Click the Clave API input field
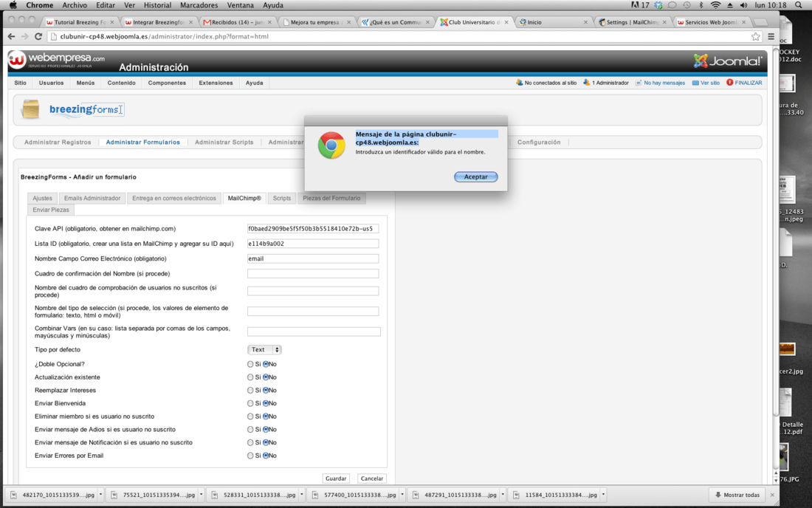Screen dimensions: 812x508 click(x=313, y=228)
